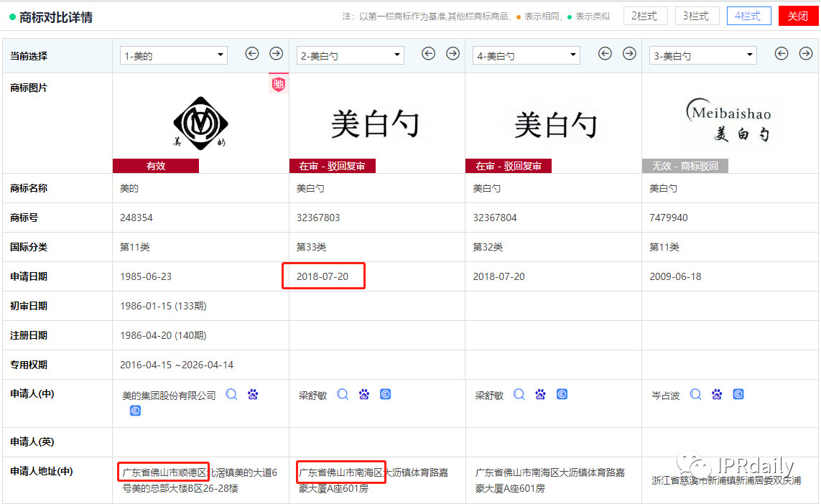The width and height of the screenshot is (821, 504).
Task: Click the @ icon below 美的集团股份有限公司
Action: pos(135,411)
